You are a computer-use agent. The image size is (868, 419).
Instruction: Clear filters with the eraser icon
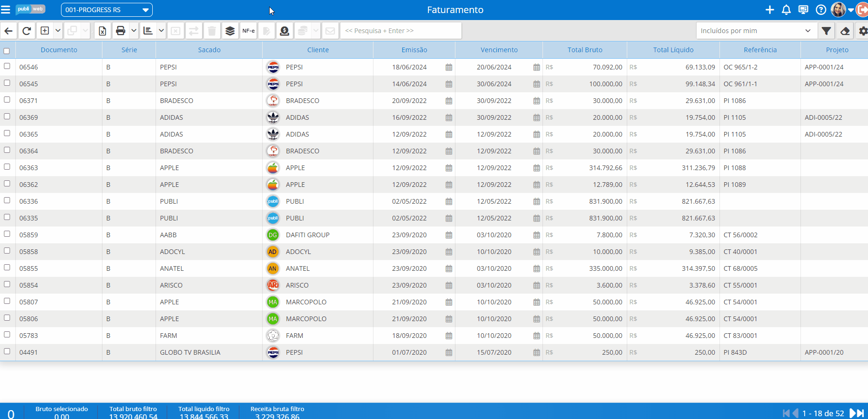pyautogui.click(x=845, y=31)
